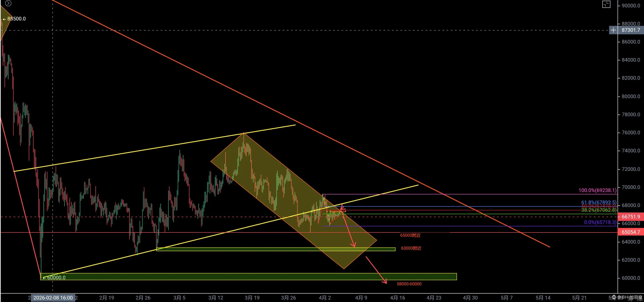This screenshot has width=644, height=302.
Task: Select the 2026-02-08 16:00 date label
Action: [x=53, y=298]
